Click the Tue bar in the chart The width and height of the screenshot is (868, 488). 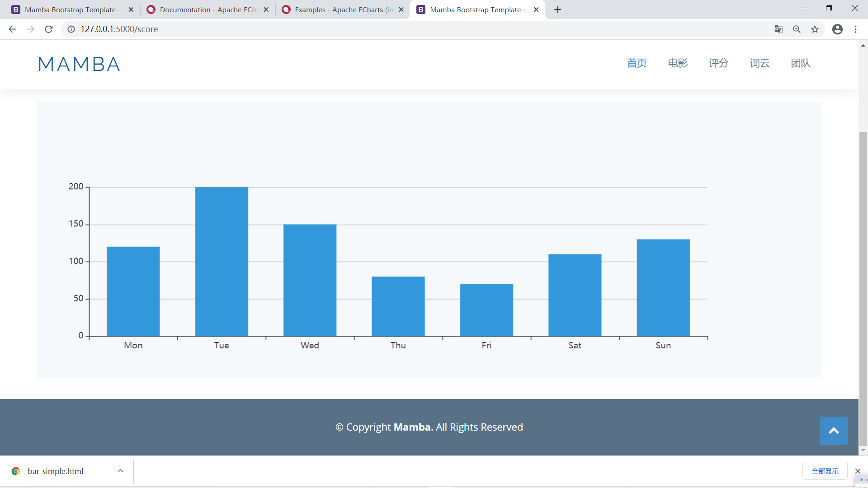tap(222, 261)
